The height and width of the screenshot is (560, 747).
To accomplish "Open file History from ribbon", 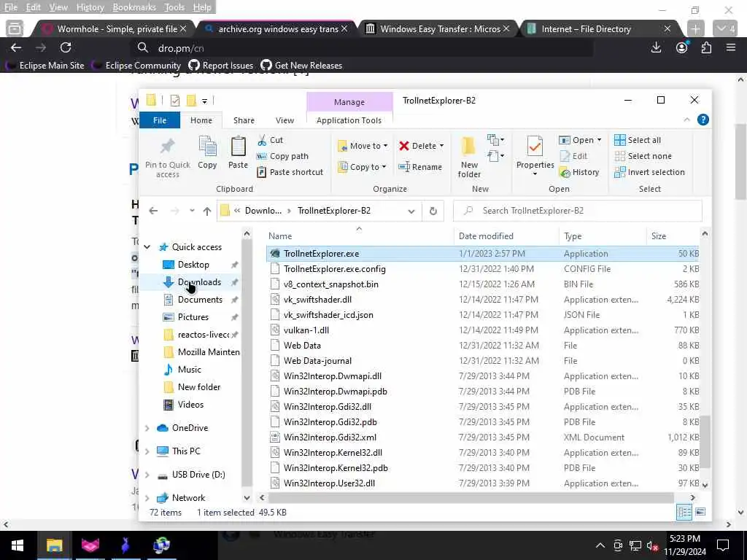I will 579,172.
